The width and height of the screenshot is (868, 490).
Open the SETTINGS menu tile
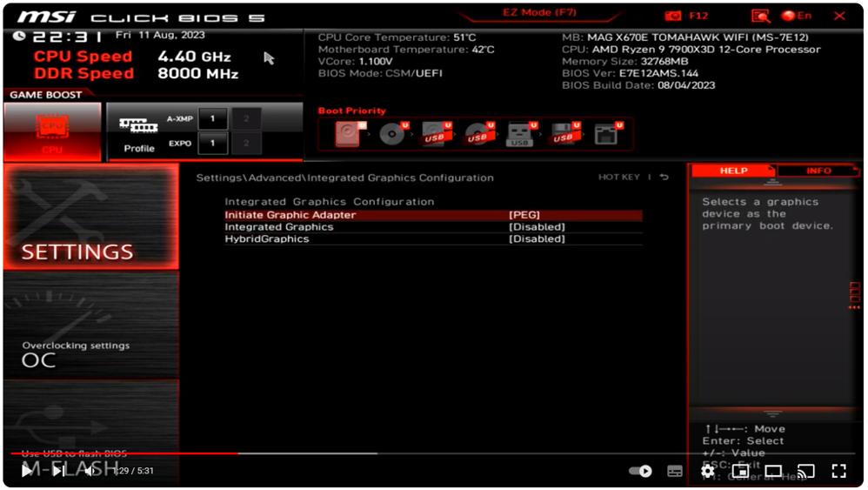click(x=91, y=217)
